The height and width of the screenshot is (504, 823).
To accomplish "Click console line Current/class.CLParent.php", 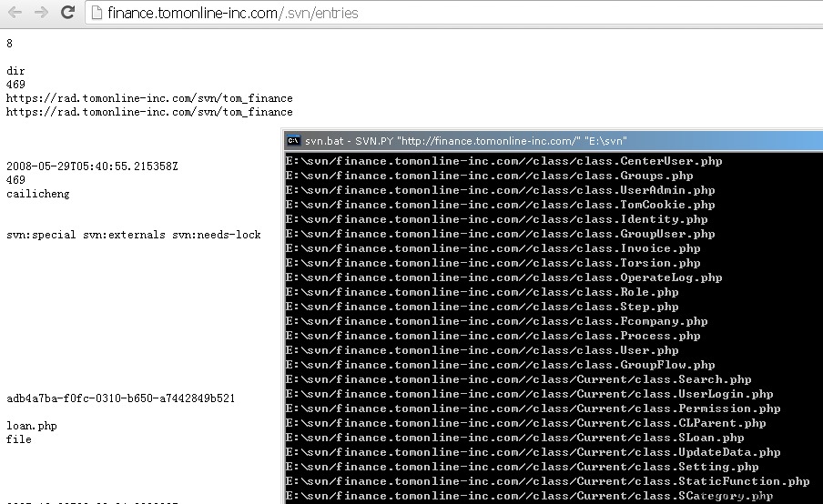I will 526,423.
